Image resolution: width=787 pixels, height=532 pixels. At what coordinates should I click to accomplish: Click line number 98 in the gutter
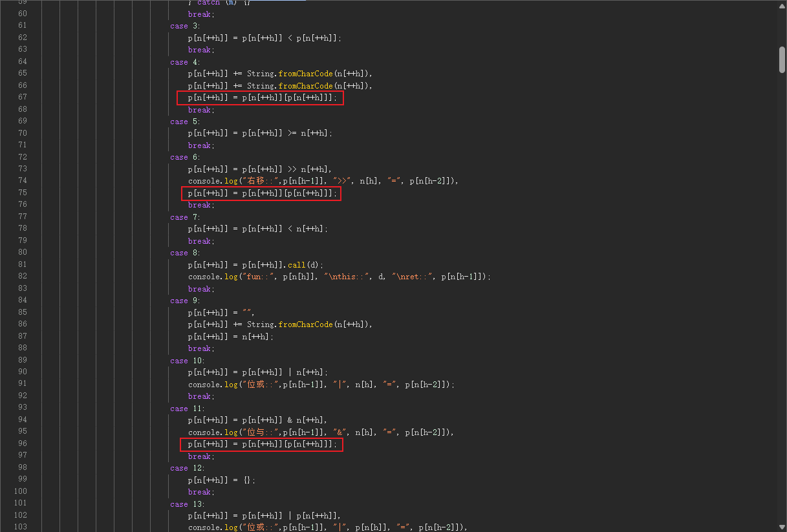23,468
